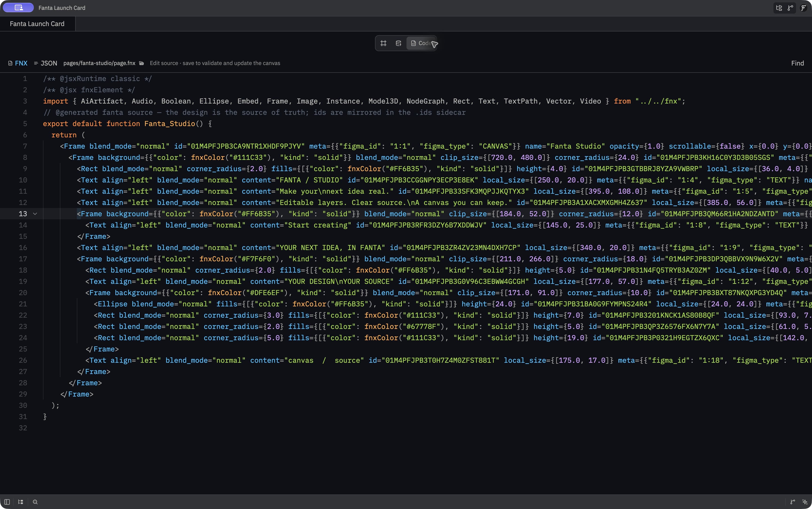The height and width of the screenshot is (509, 812).
Task: Click line number 20 in the gutter
Action: click(23, 293)
